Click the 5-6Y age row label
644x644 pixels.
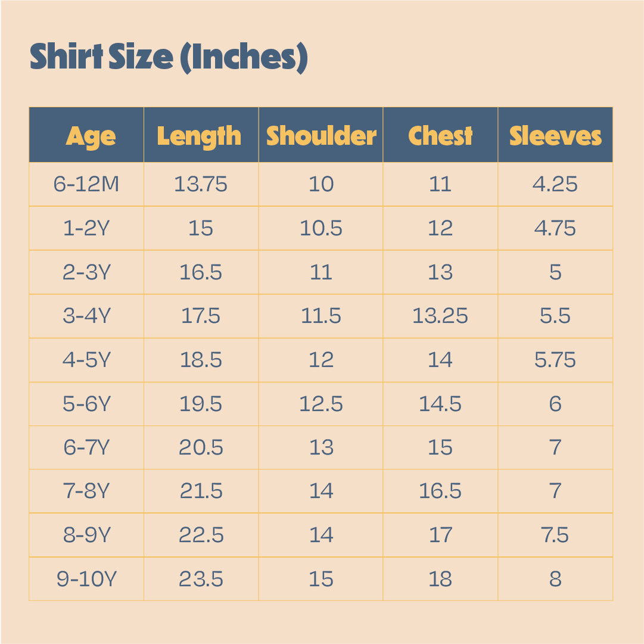(x=86, y=404)
